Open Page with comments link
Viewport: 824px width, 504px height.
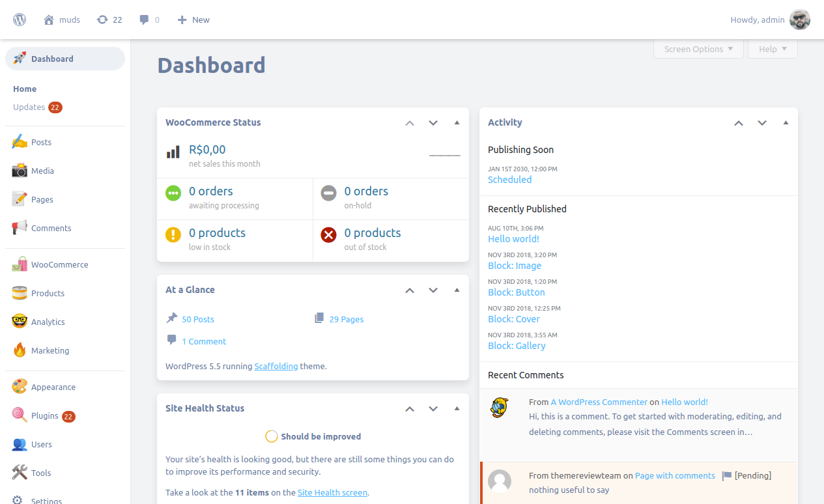[675, 475]
